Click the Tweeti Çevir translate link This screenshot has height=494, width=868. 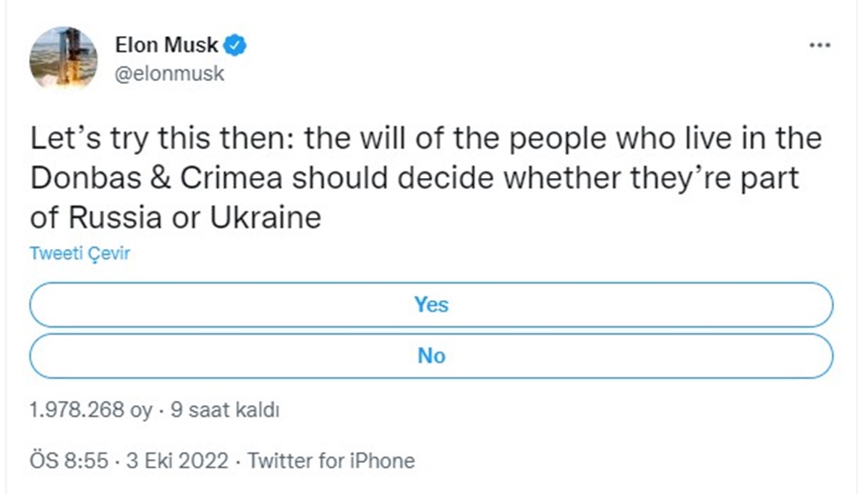click(80, 253)
